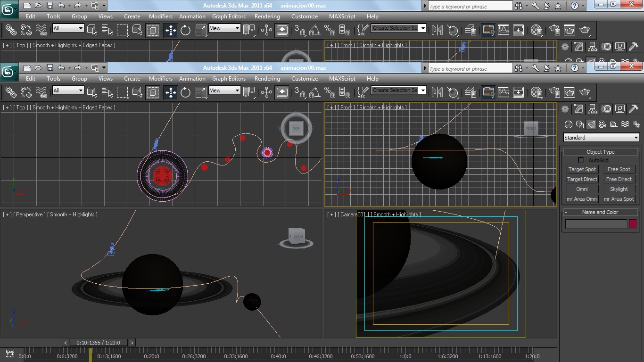Switch to the Shapes category icon
The image size is (644, 362).
(580, 124)
